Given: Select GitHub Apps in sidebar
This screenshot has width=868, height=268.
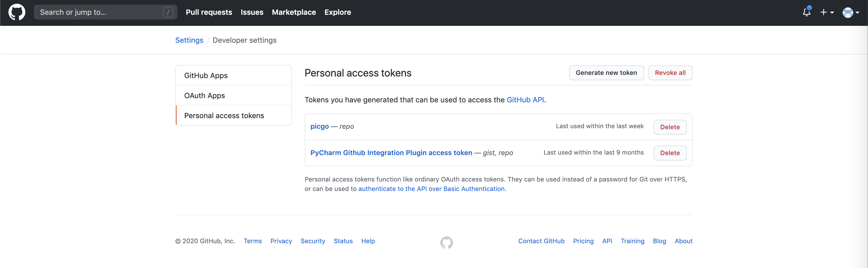Looking at the screenshot, I should click(206, 75).
